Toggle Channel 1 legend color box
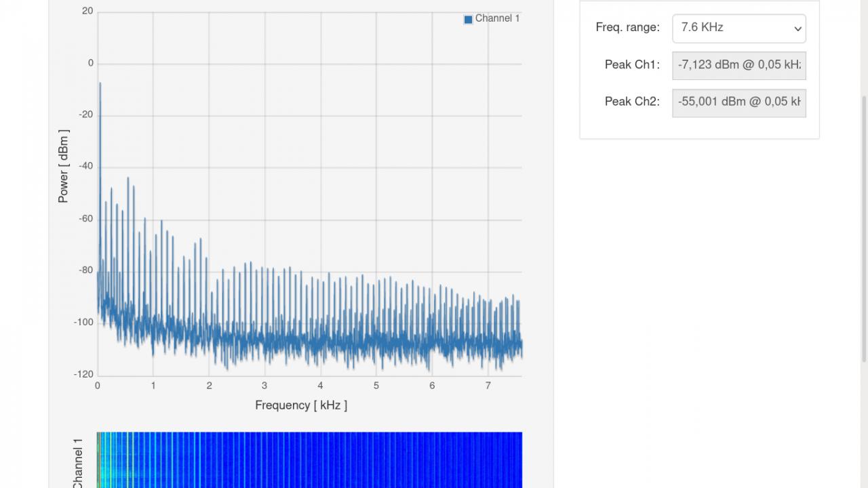Screen dimensions: 868x488 [x=468, y=20]
